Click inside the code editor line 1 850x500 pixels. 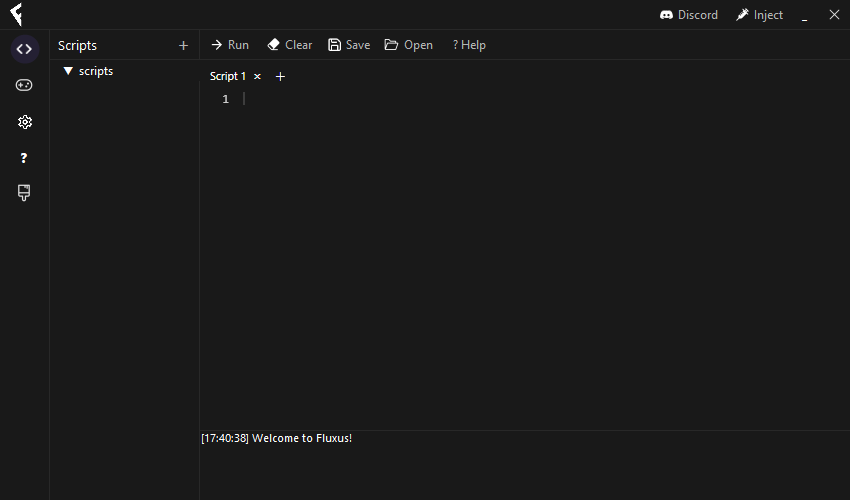(x=500, y=99)
